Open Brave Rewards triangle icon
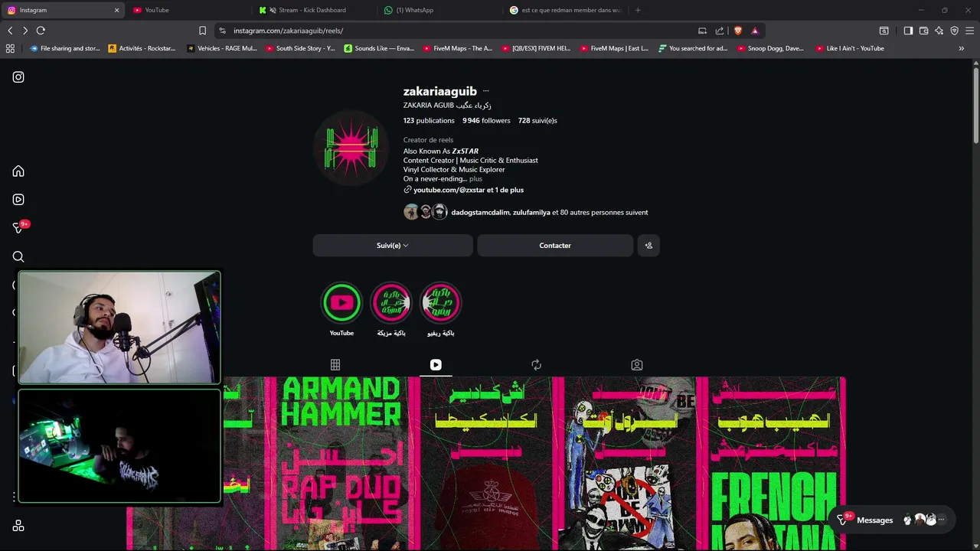This screenshot has height=551, width=980. coord(755,31)
